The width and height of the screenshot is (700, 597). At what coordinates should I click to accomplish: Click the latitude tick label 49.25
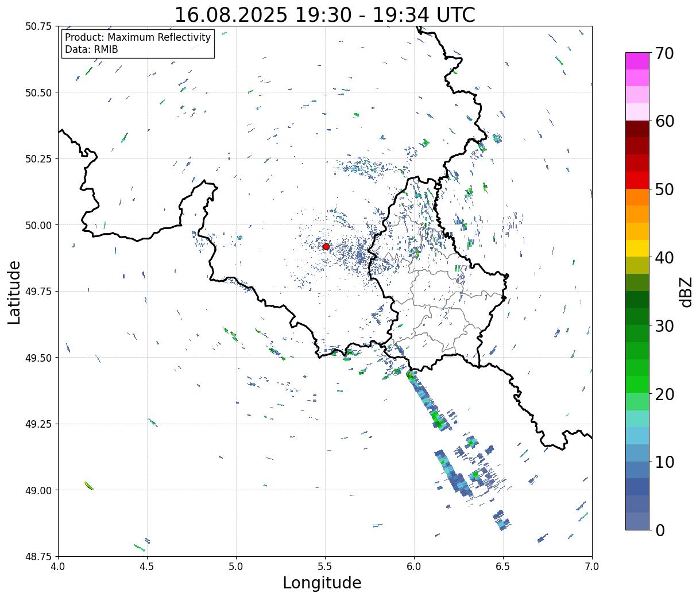tap(38, 424)
